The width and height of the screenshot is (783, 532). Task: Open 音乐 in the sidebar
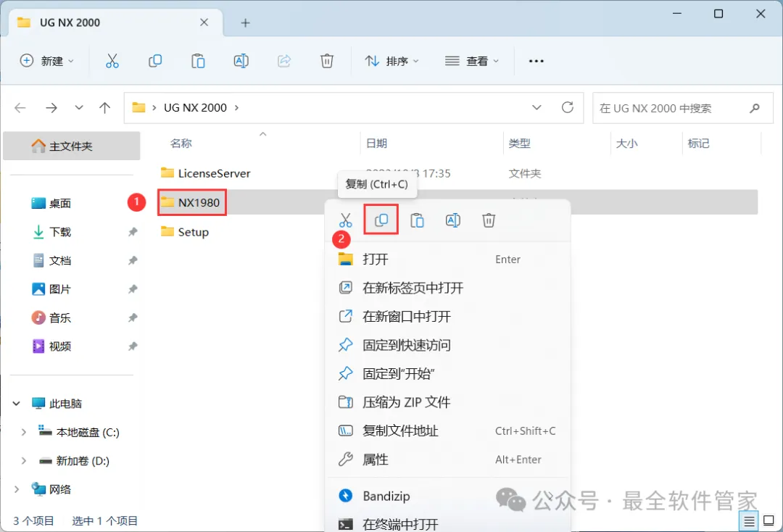click(x=52, y=317)
